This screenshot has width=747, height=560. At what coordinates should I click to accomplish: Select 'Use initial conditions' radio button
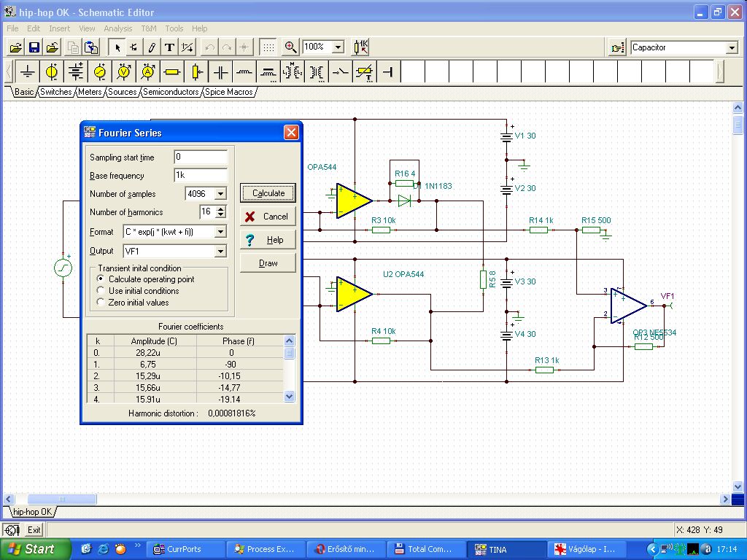(101, 290)
